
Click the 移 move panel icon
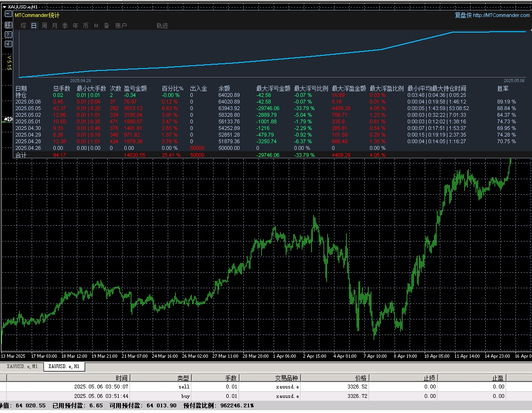tap(9, 25)
